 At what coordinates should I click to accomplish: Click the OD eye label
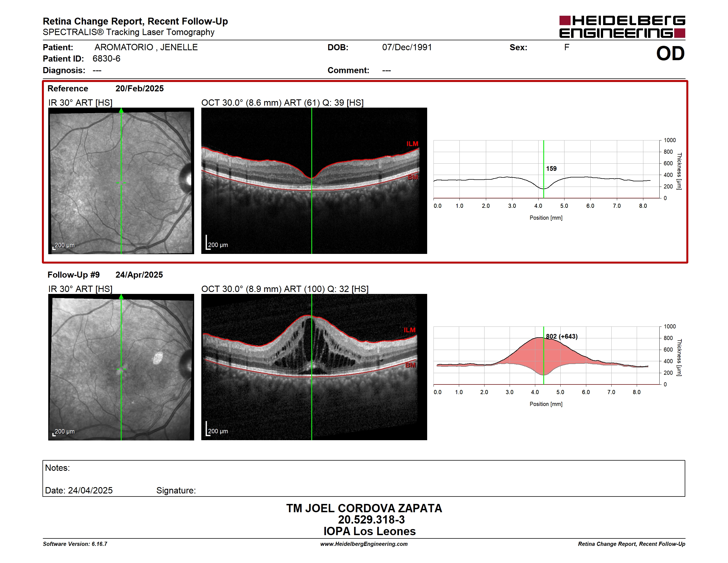tap(670, 53)
